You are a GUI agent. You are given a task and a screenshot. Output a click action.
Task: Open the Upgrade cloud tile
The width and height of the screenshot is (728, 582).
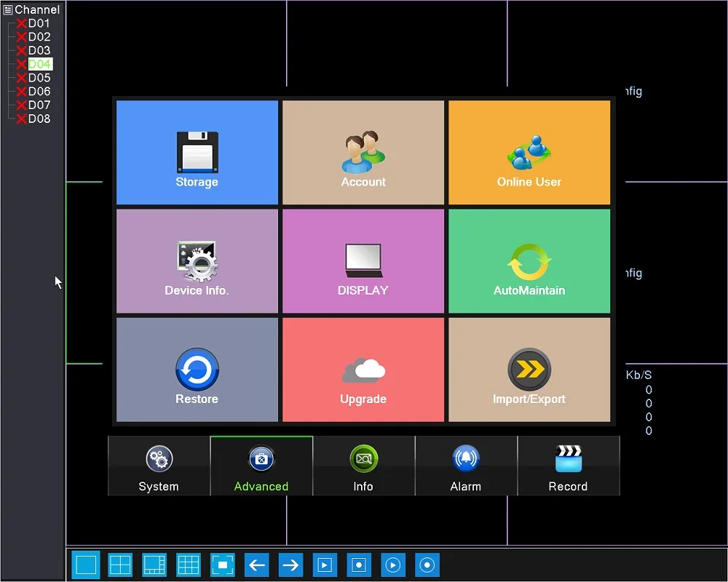(363, 370)
